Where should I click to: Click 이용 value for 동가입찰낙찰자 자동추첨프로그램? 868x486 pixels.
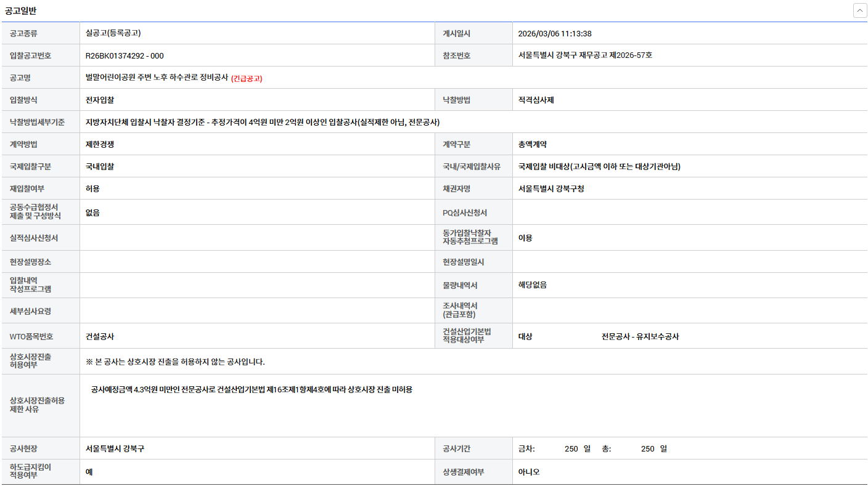click(525, 238)
